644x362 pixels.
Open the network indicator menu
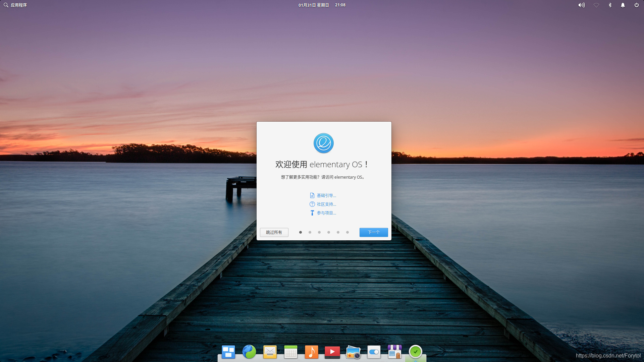pos(596,5)
